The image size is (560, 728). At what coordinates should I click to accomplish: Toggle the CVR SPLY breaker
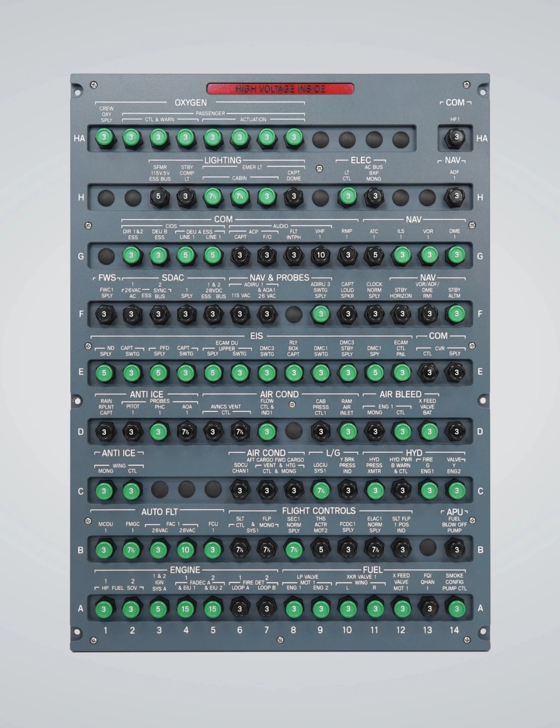click(x=456, y=372)
